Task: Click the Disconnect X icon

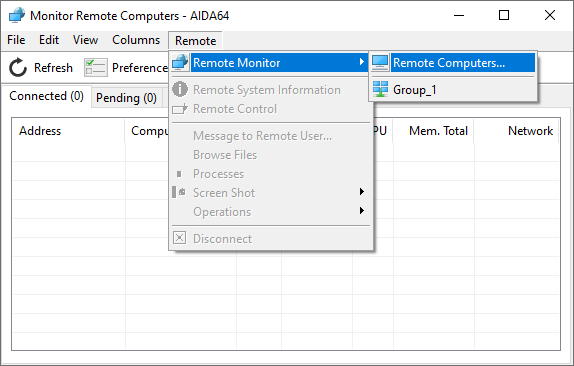Action: click(179, 238)
